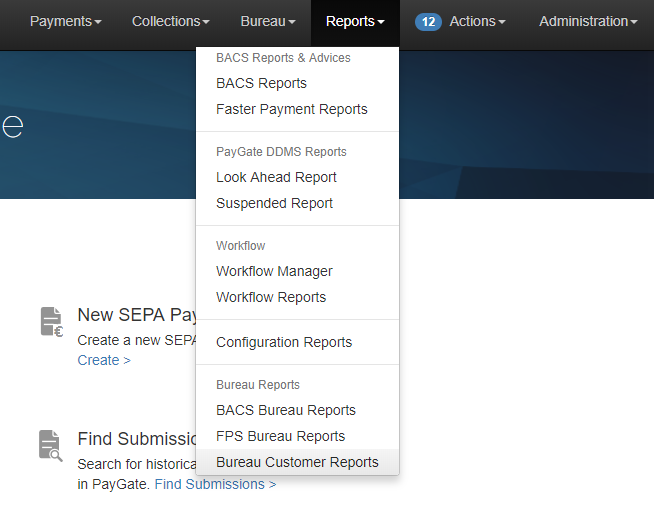Collapse the open Reports menu

pyautogui.click(x=355, y=22)
